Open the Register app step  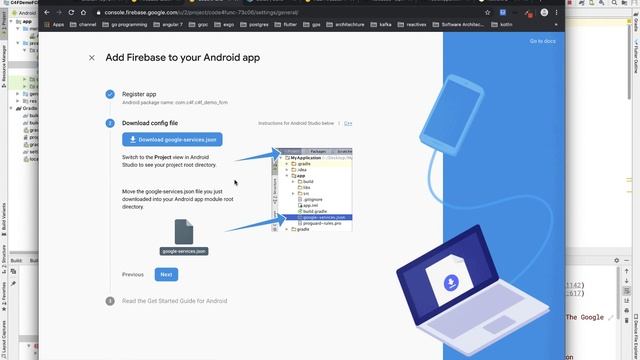point(139,94)
